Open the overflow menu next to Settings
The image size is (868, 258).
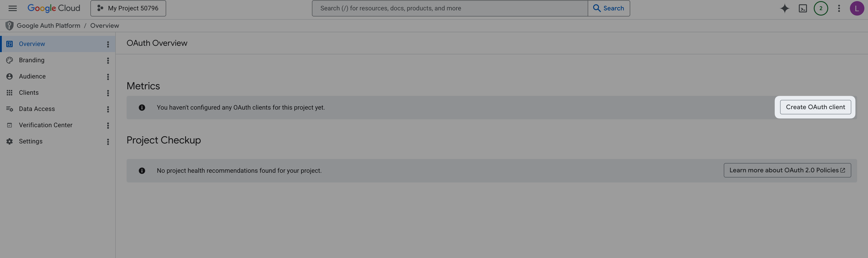pyautogui.click(x=108, y=142)
